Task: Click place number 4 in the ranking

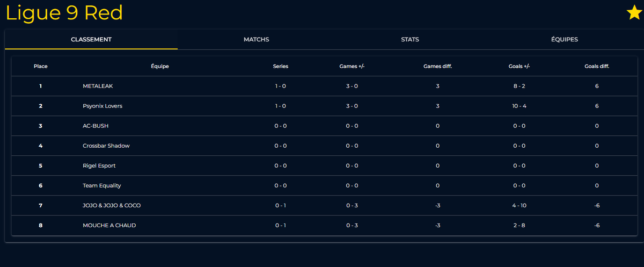Action: tap(40, 146)
